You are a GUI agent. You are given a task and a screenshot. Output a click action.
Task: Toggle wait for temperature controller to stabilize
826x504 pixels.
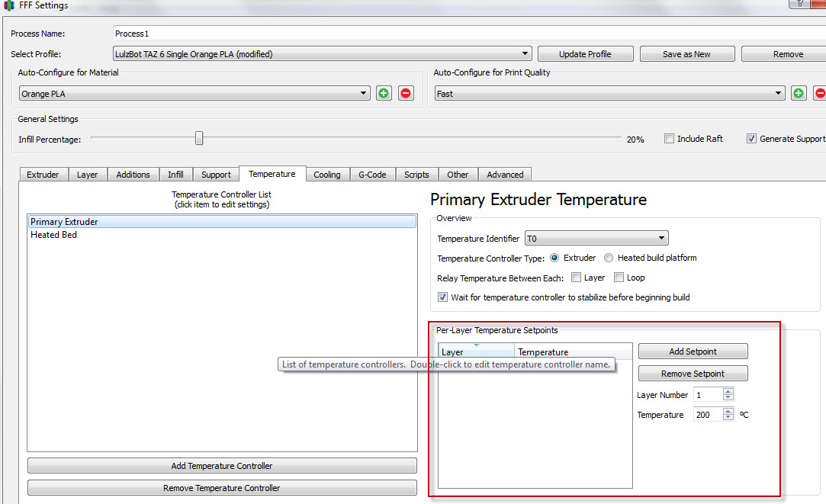click(443, 297)
